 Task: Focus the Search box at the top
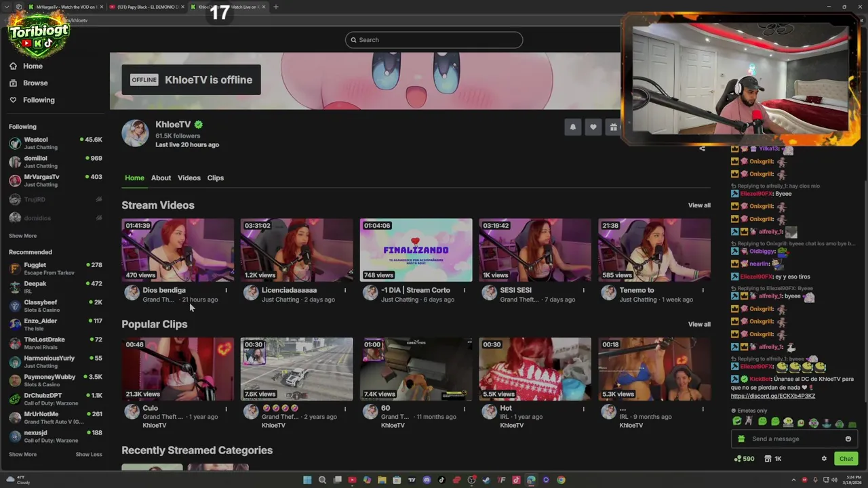pos(434,40)
